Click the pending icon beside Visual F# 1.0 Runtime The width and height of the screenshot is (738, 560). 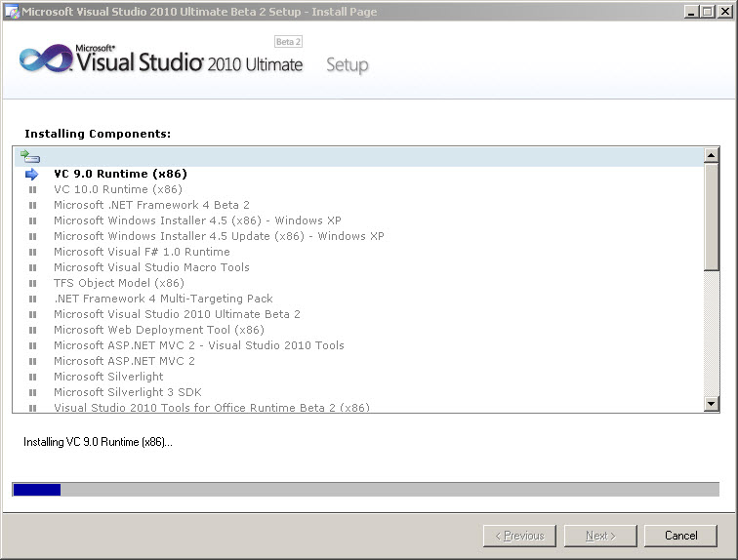32,252
